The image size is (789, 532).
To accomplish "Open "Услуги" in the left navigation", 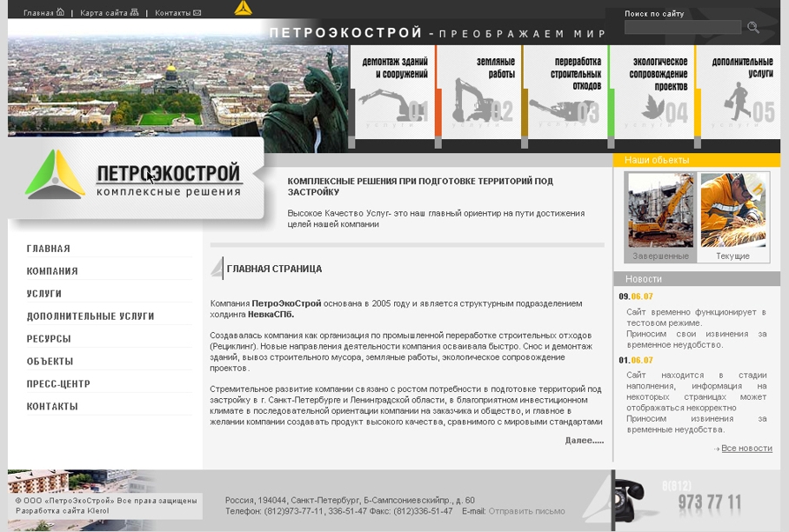I will 43,291.
